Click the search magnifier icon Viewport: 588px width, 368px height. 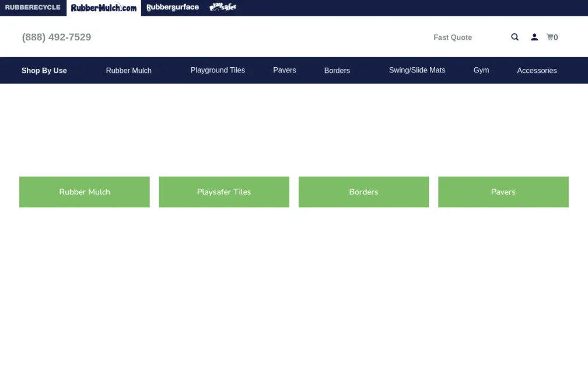[x=514, y=37]
